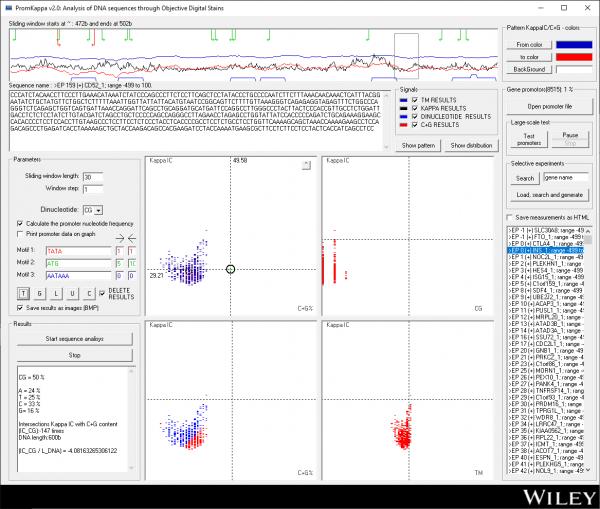Uncheck Calculate the promoter nucleotide frequency
Image resolution: width=600 pixels, height=509 pixels.
tap(20, 224)
